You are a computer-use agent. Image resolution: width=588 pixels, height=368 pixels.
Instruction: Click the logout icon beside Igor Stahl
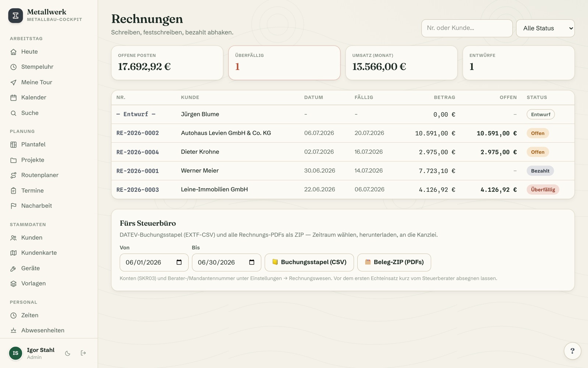83,353
